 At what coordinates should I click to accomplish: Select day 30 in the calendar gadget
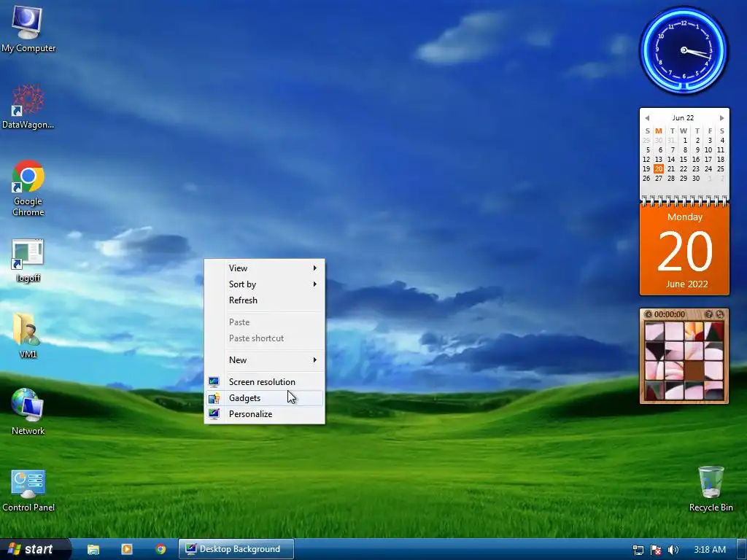pyautogui.click(x=695, y=178)
